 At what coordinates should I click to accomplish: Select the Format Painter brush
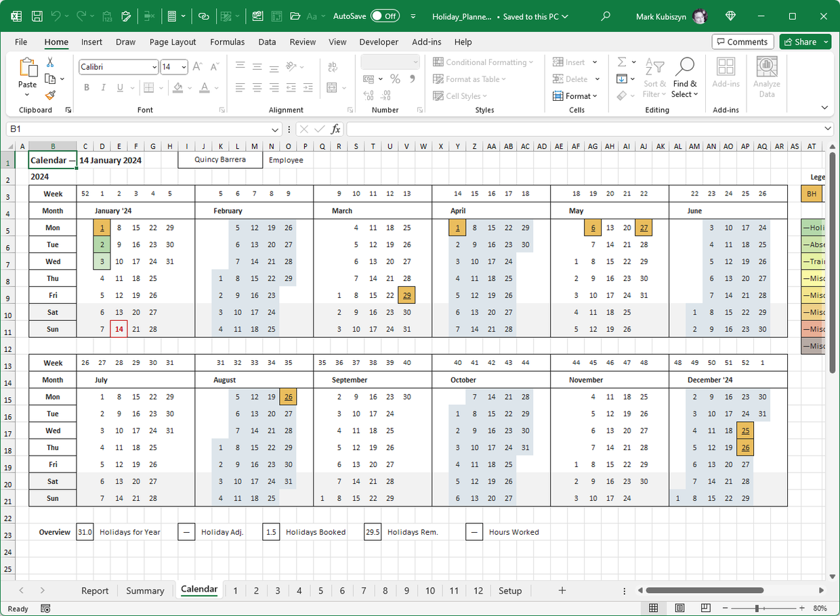50,95
